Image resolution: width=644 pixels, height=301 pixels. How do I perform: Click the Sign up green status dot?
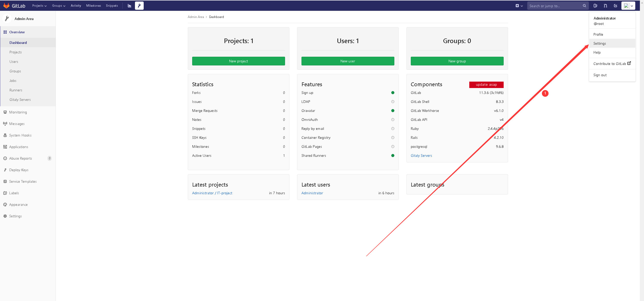point(393,93)
